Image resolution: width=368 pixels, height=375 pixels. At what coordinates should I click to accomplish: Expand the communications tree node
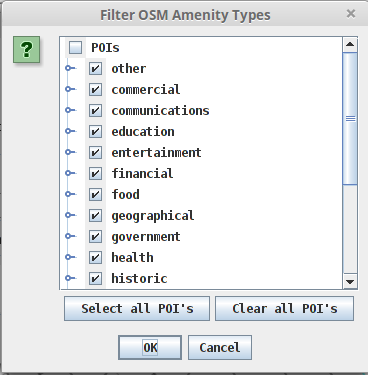pyautogui.click(x=69, y=110)
